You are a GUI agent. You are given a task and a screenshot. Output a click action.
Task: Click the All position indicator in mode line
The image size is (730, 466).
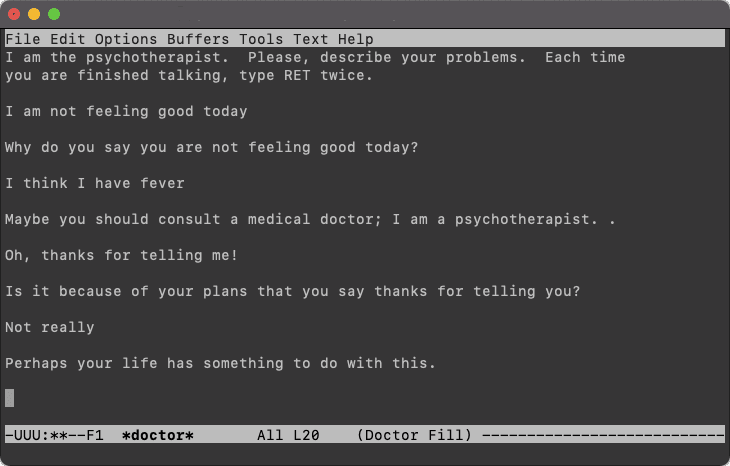point(270,435)
